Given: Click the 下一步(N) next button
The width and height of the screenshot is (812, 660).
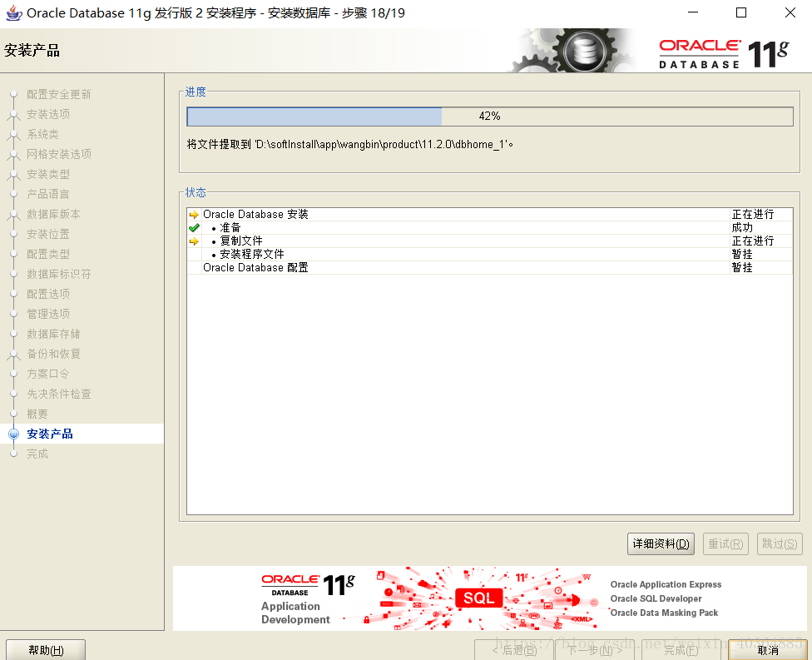Looking at the screenshot, I should [595, 650].
